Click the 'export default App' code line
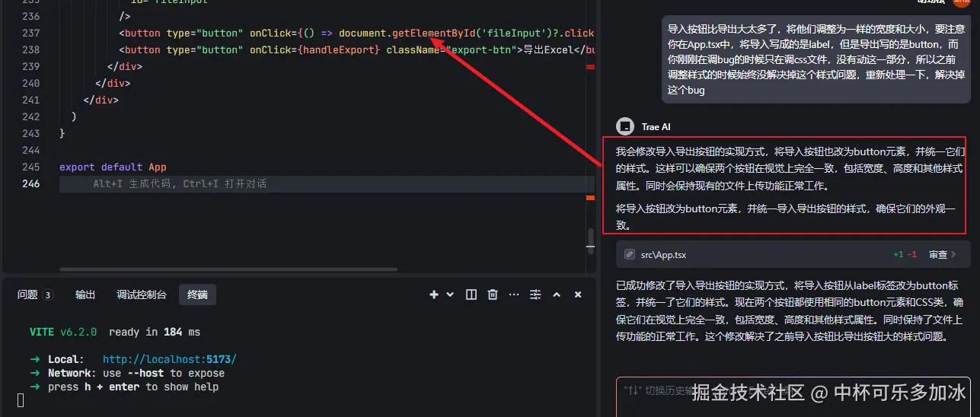Image resolution: width=980 pixels, height=417 pixels. coord(113,167)
